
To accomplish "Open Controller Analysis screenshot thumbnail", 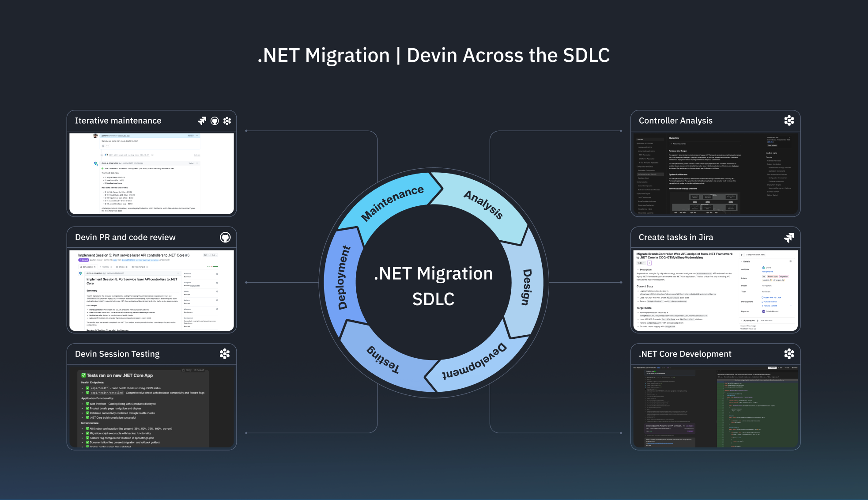I will 715,174.
